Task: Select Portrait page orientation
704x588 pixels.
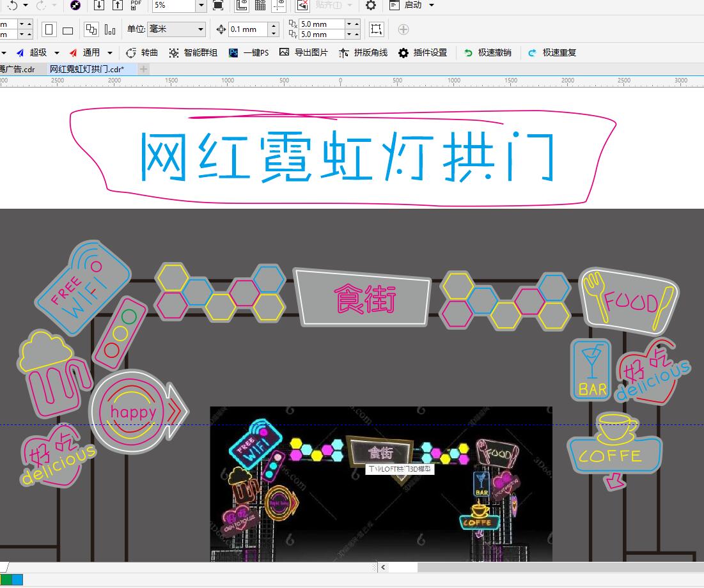Action: pyautogui.click(x=49, y=29)
